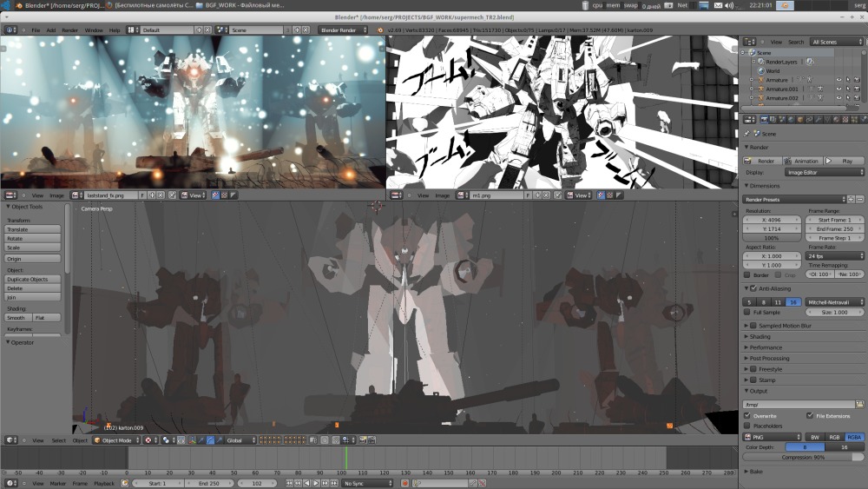Screen dimensions: 868x489
Task: Open Window menu in top header
Action: 94,30
